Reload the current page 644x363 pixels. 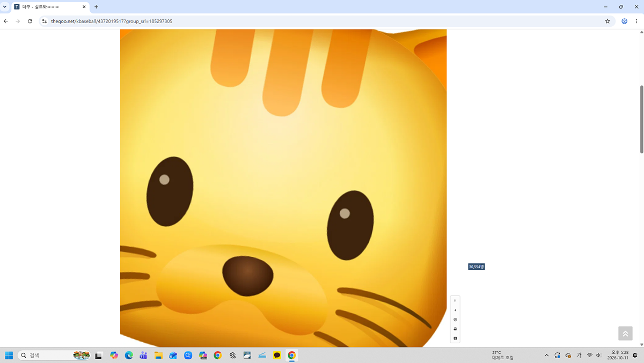click(x=30, y=21)
